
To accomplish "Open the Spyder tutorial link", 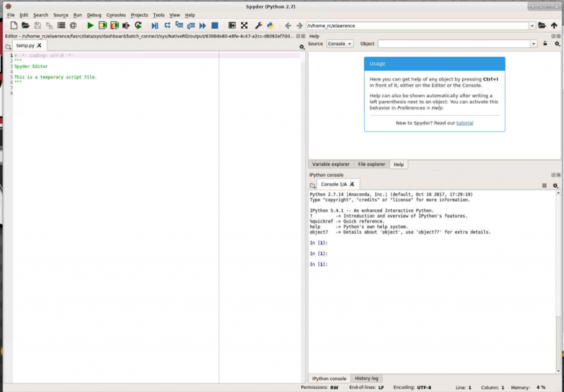I will pyautogui.click(x=464, y=123).
